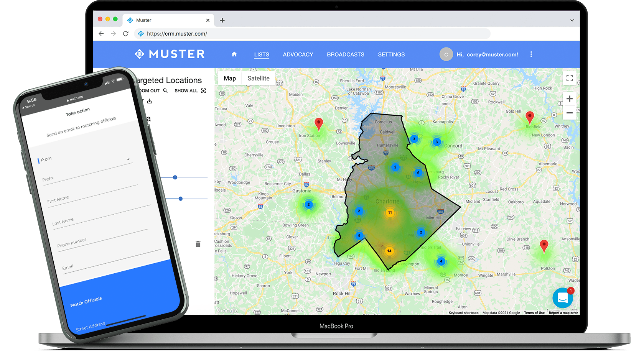Click the trash delete icon
Viewport: 644px width, 358px height.
[x=198, y=244]
